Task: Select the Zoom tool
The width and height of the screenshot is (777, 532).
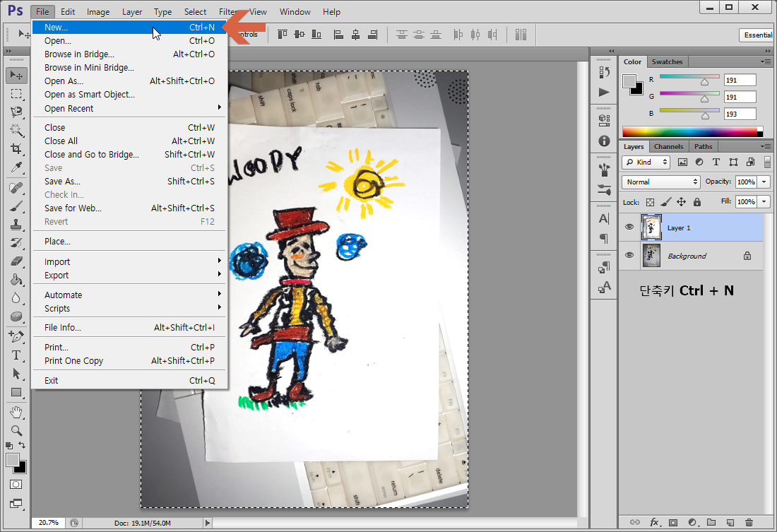Action: coord(16,430)
